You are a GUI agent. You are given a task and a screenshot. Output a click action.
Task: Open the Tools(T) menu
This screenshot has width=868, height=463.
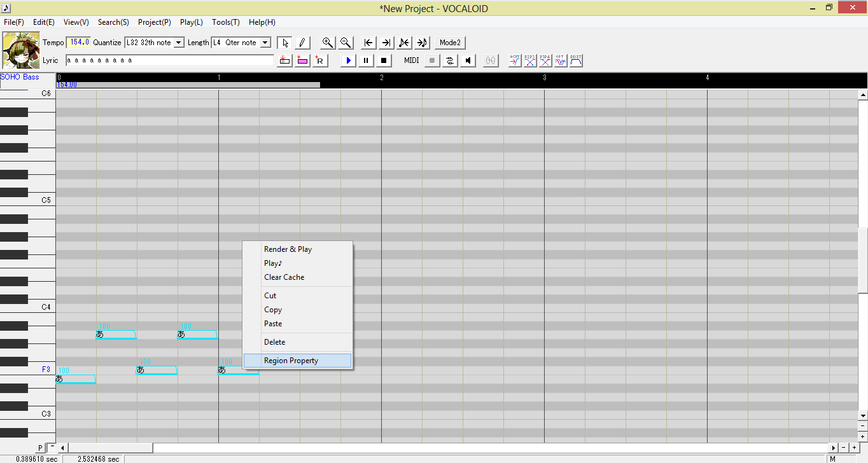226,22
